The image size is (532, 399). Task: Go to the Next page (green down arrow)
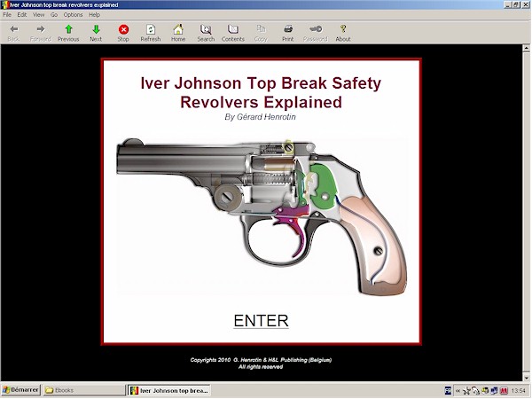[96, 29]
